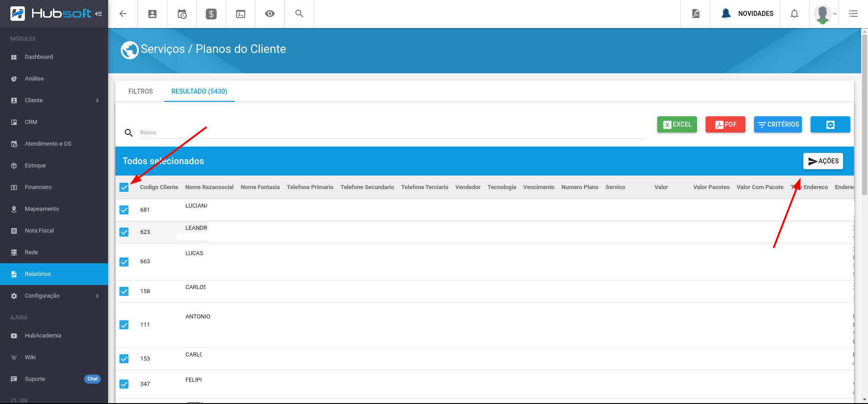Open the notifications bell icon
The width and height of the screenshot is (868, 404).
coord(794,14)
